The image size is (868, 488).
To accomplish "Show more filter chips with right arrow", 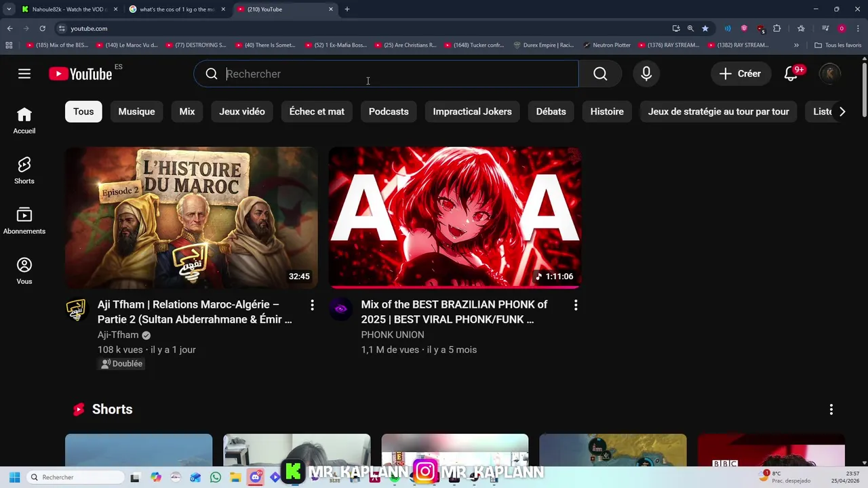I will tap(842, 112).
